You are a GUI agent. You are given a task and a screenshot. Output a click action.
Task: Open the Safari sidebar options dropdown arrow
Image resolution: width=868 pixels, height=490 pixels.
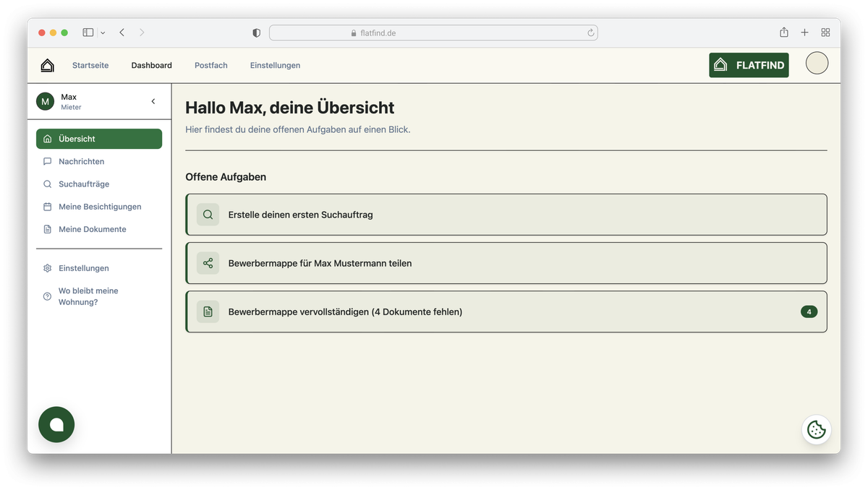pos(102,33)
